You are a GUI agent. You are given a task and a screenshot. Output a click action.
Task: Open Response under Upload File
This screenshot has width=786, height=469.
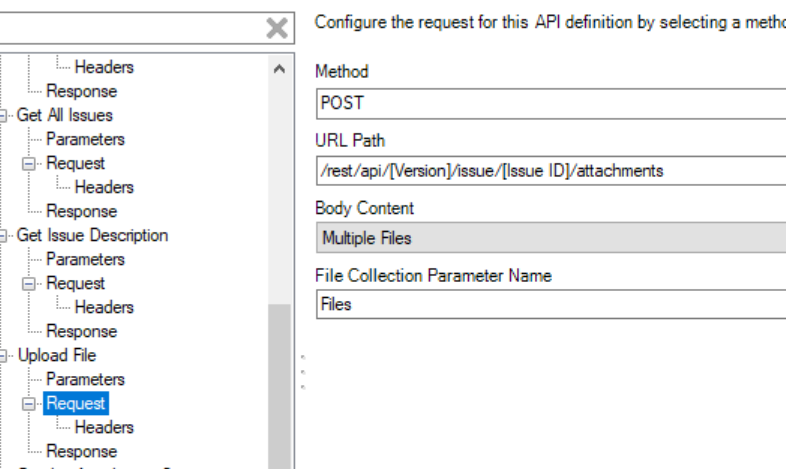click(x=81, y=451)
